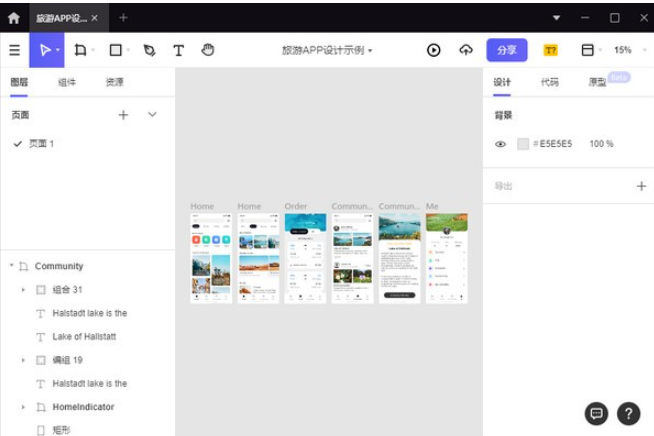Image resolution: width=654 pixels, height=436 pixels.
Task: Select the rectangle shape tool
Action: tap(116, 50)
